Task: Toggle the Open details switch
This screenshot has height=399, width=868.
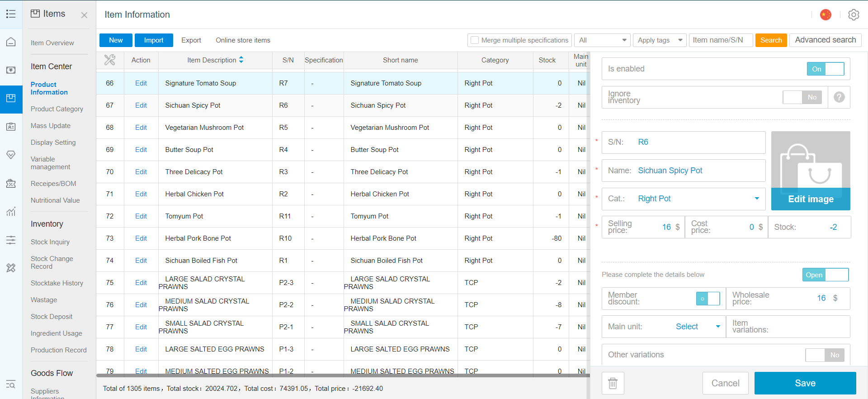Action: point(826,275)
